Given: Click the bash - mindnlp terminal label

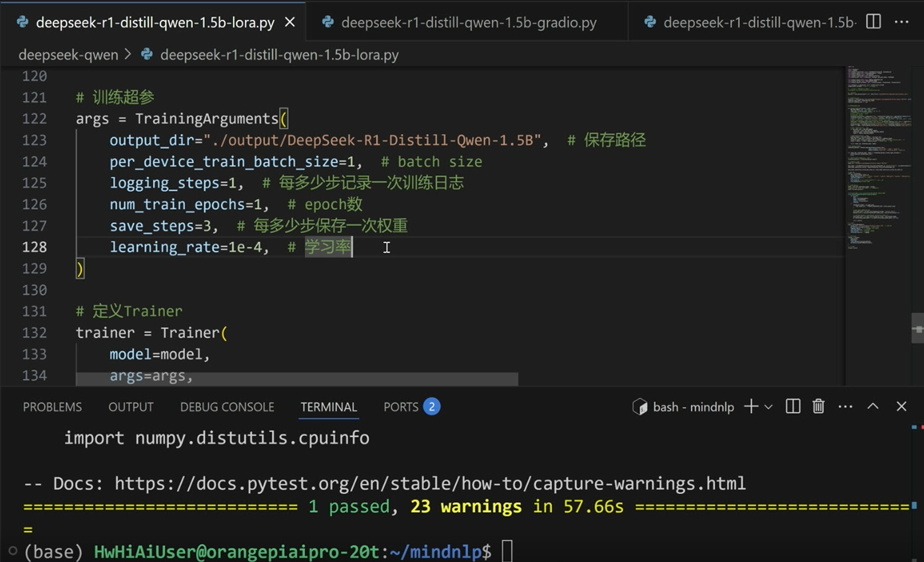Looking at the screenshot, I should pyautogui.click(x=693, y=407).
